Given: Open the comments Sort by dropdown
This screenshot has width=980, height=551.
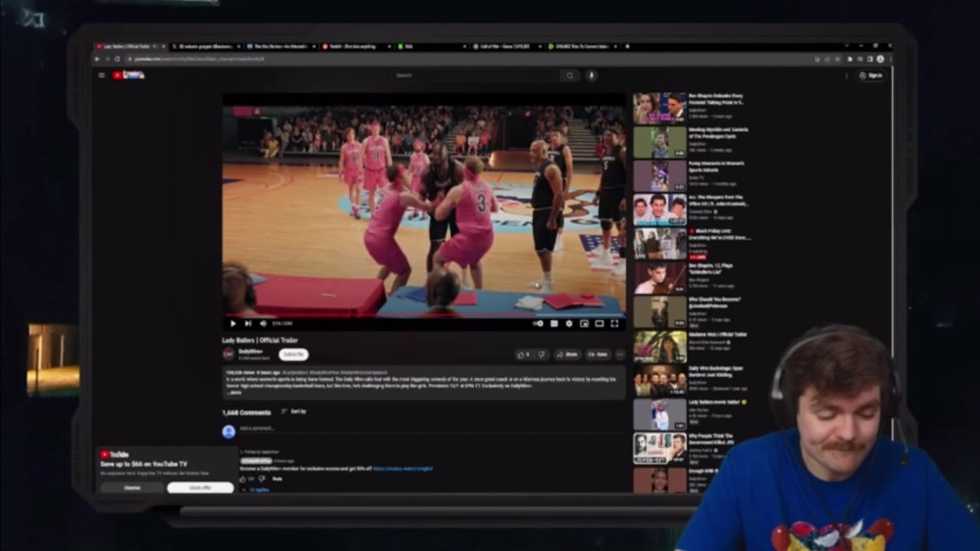Looking at the screenshot, I should [294, 412].
